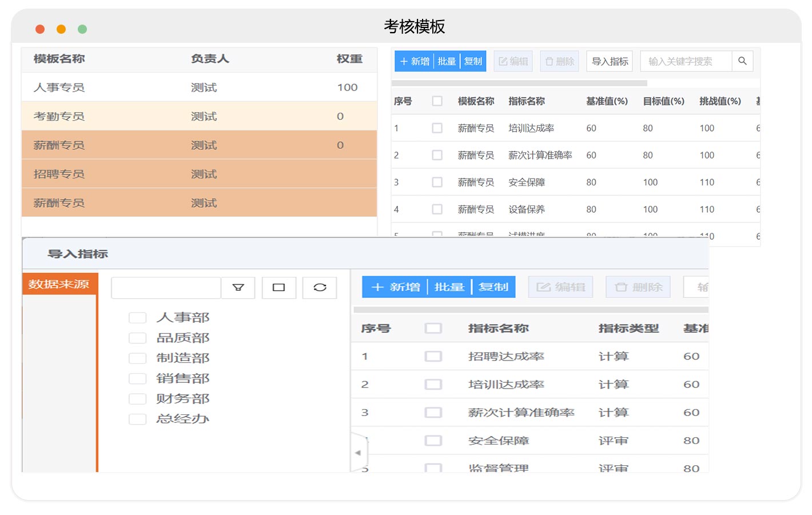Check the 安全保障 row in import dialog
The image size is (812, 515).
click(433, 441)
